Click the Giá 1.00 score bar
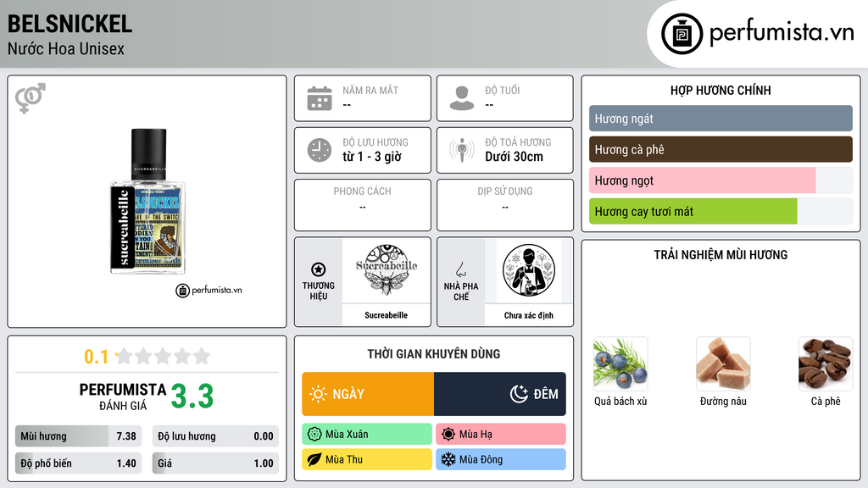The height and width of the screenshot is (488, 868). pos(215,463)
